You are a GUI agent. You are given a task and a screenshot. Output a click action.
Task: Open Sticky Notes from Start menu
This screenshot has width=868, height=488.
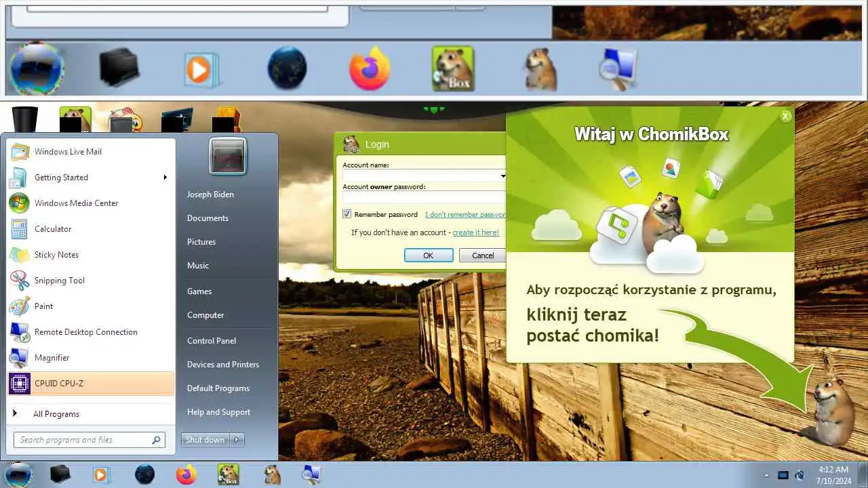coord(91,255)
